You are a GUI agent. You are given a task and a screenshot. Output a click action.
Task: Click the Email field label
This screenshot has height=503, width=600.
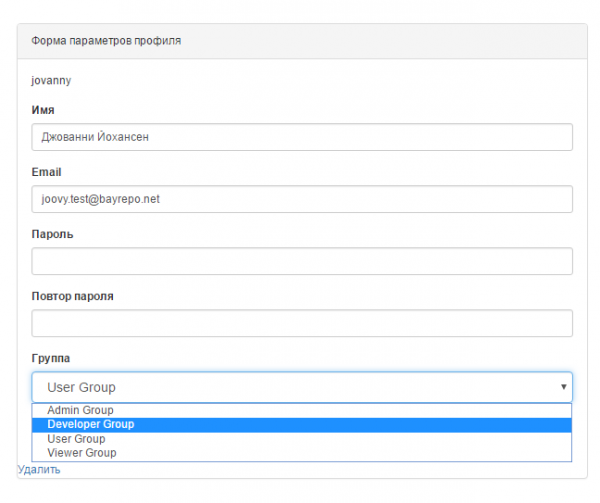pos(46,172)
